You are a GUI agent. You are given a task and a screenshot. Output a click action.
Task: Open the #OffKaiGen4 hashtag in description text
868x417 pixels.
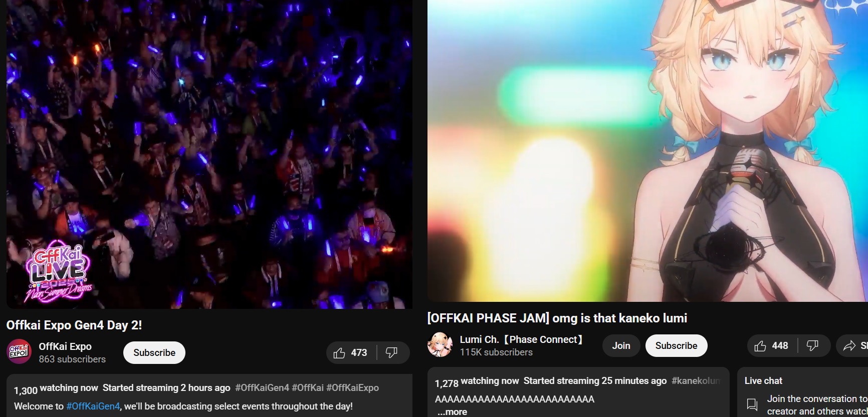93,406
